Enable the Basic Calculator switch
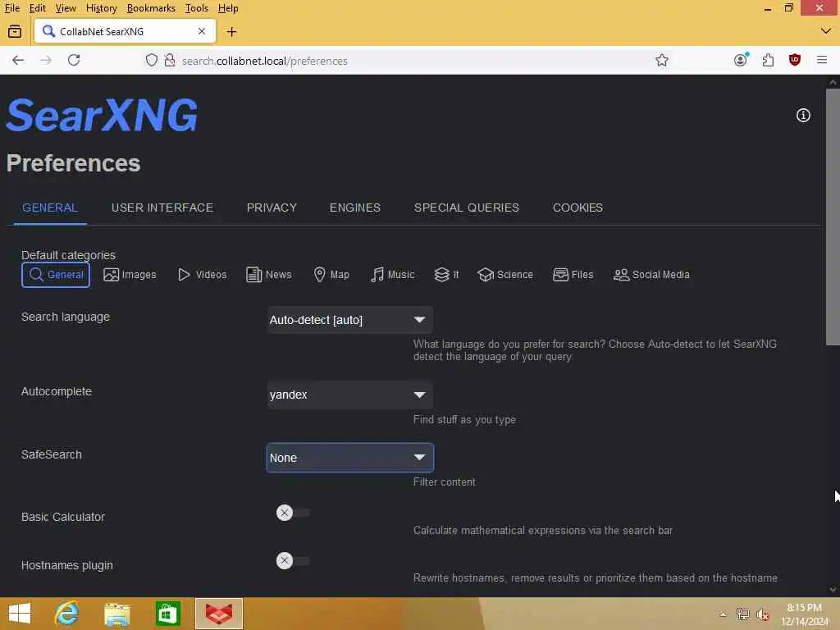840x630 pixels. tap(293, 513)
